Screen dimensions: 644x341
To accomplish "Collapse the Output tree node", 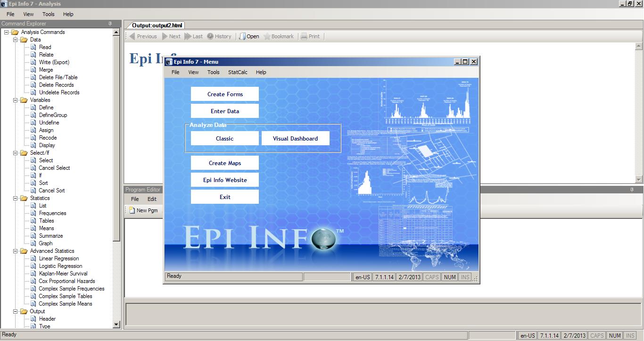I will tap(16, 311).
